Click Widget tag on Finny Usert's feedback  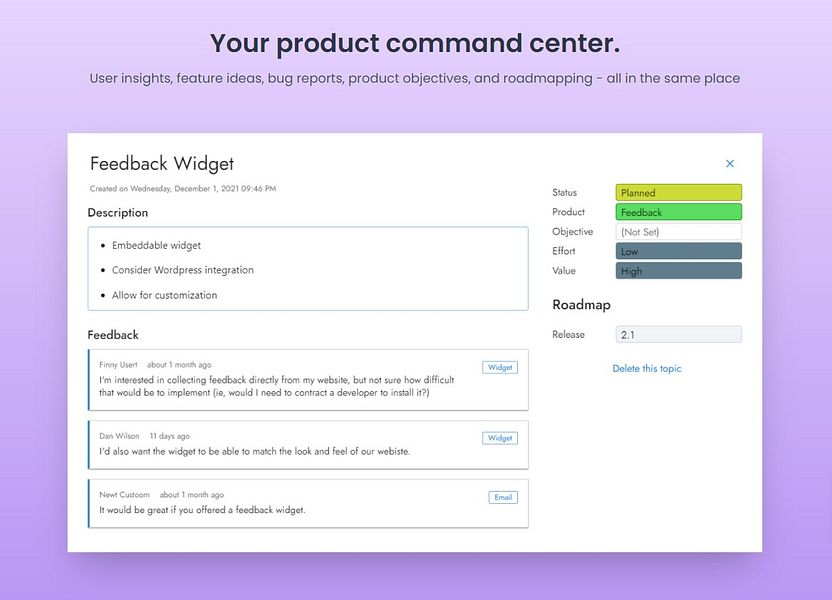500,367
